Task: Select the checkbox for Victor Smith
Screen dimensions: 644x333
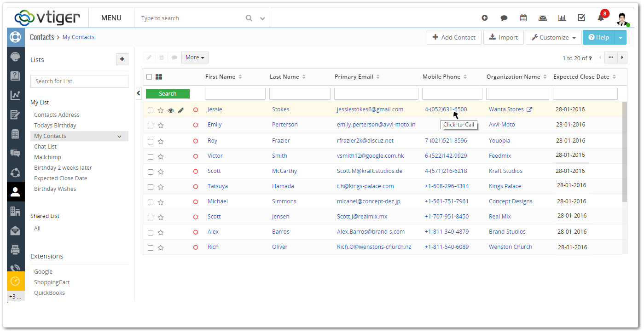Action: tap(151, 157)
